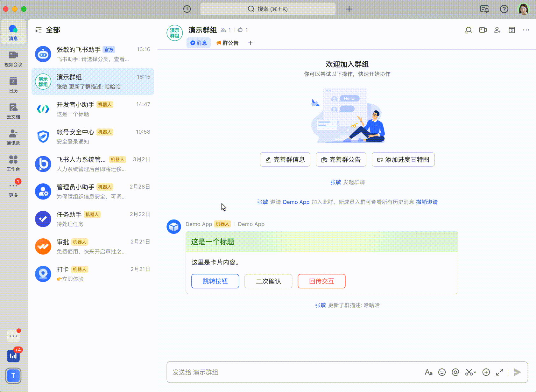Open the 视频会议 section in sidebar

[13, 59]
